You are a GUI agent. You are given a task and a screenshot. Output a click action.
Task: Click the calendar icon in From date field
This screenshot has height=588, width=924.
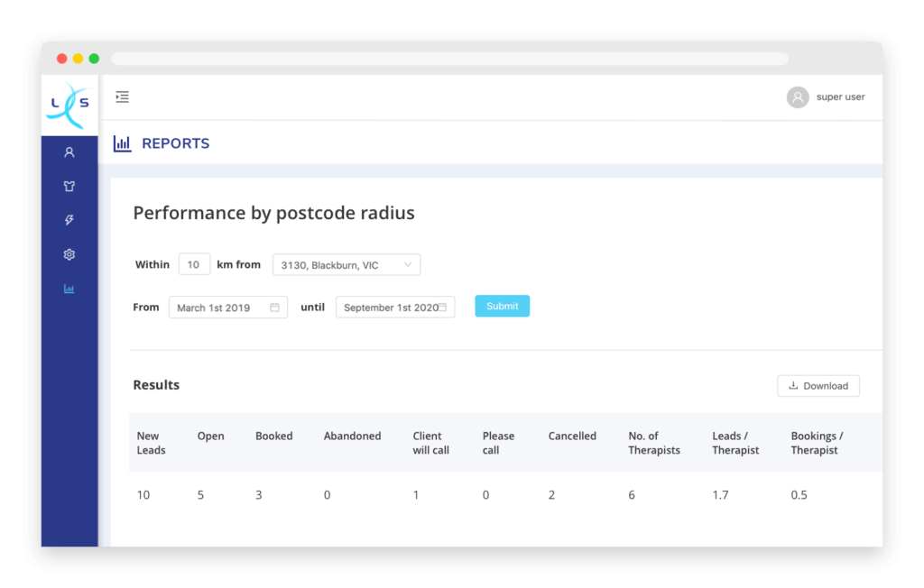274,307
